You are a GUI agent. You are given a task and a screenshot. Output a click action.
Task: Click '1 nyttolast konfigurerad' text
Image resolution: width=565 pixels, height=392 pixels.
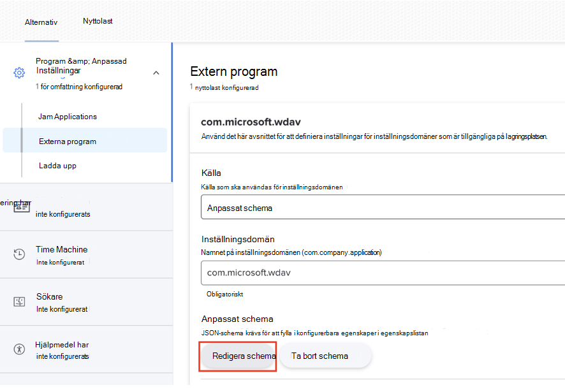pyautogui.click(x=224, y=87)
